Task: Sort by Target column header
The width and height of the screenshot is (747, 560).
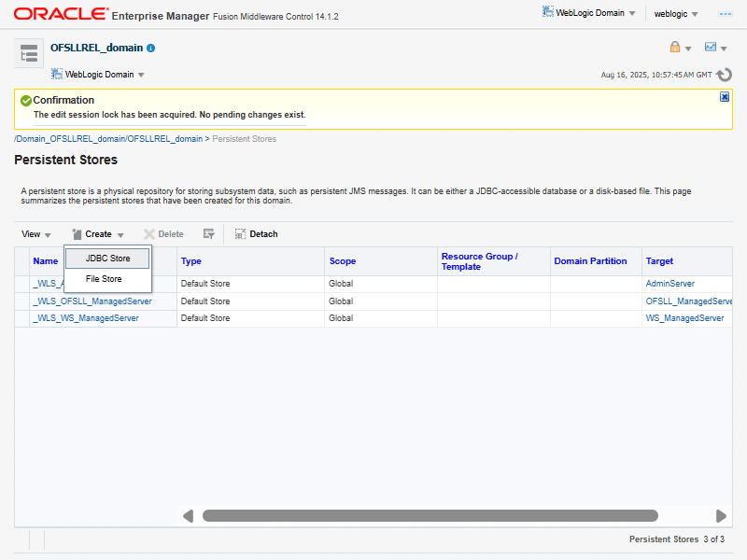Action: pos(659,261)
